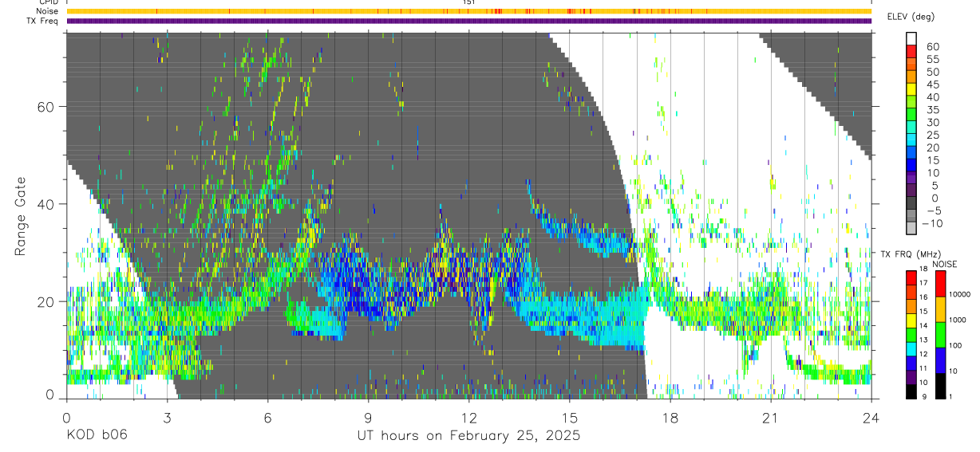This screenshot has height=452, width=980.
Task: Click the white top segment of ELEV color bar
Action: [x=913, y=38]
